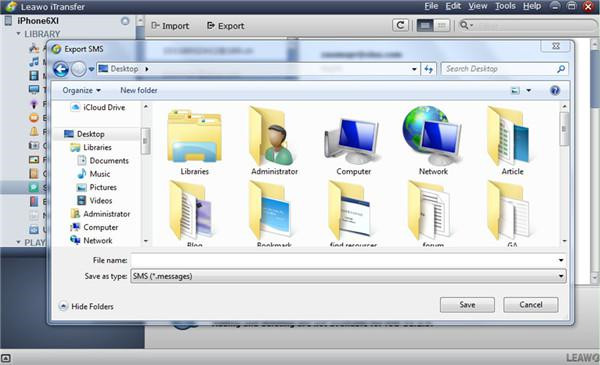This screenshot has width=600, height=365.
Task: Select iCloud Drive in navigation tree
Action: (99, 108)
